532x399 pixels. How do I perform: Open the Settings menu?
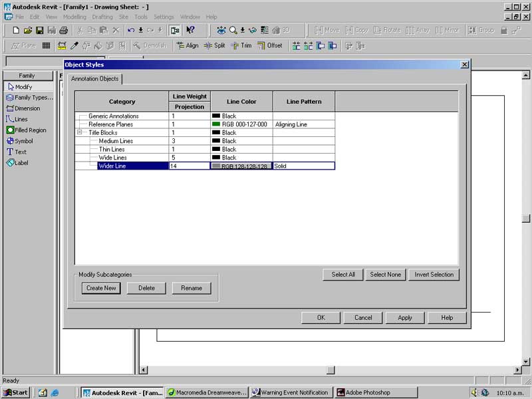coord(164,17)
